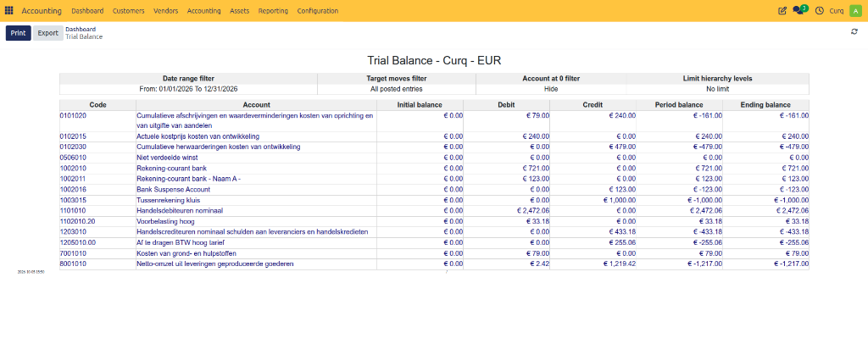Open the Reporting menu
868x344 pixels.
(273, 11)
